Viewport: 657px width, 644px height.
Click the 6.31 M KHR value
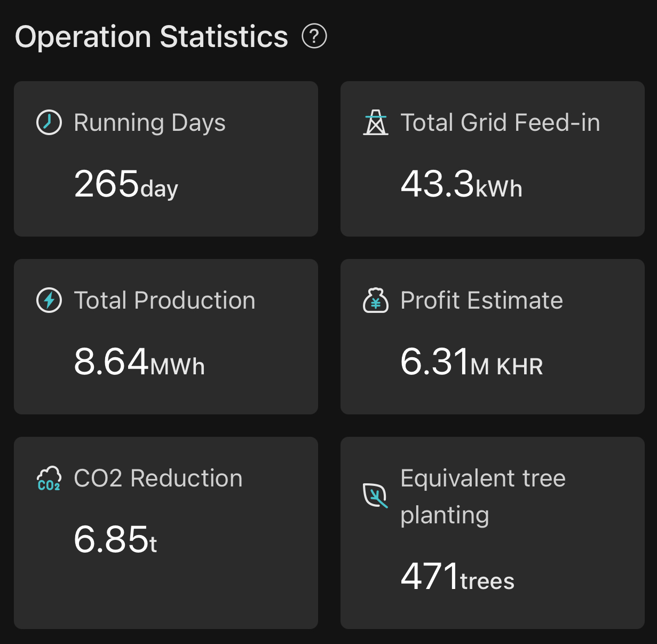click(471, 363)
